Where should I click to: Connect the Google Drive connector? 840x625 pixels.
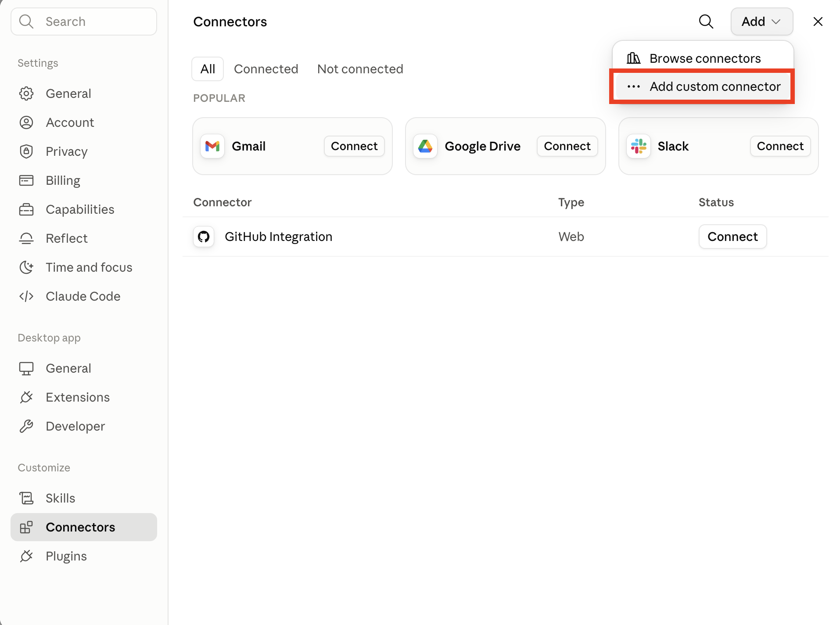click(x=567, y=146)
